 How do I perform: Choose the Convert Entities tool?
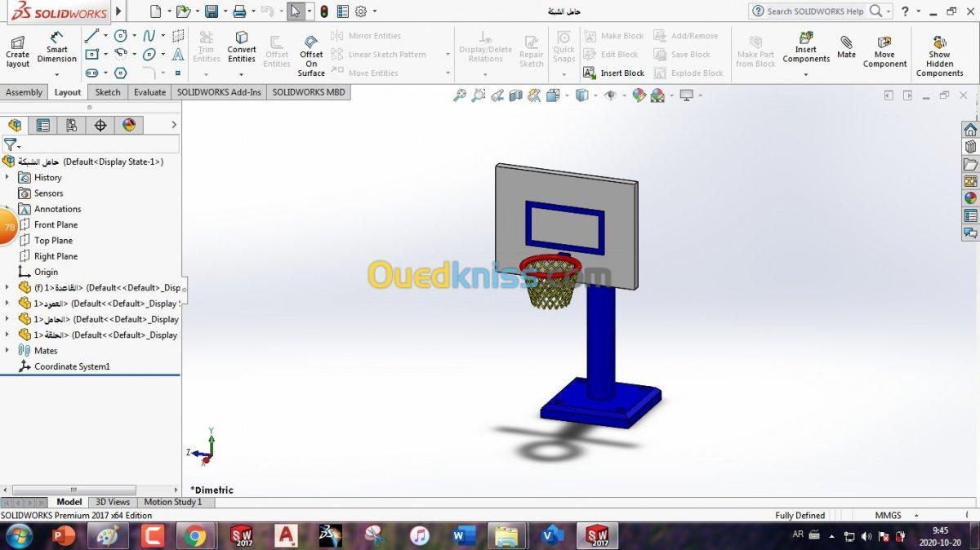click(x=241, y=47)
